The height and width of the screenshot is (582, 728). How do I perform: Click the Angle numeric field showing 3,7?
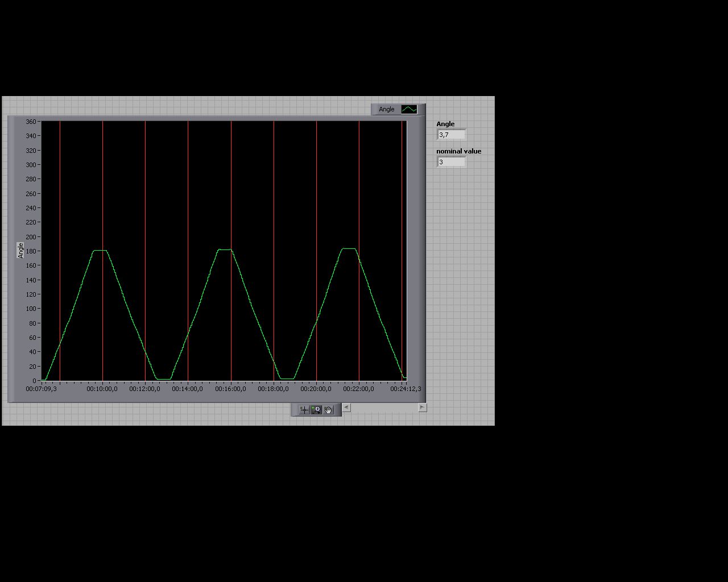point(452,135)
